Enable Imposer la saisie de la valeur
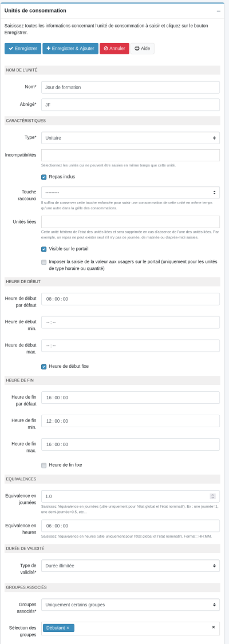This screenshot has width=229, height=644. tap(44, 262)
